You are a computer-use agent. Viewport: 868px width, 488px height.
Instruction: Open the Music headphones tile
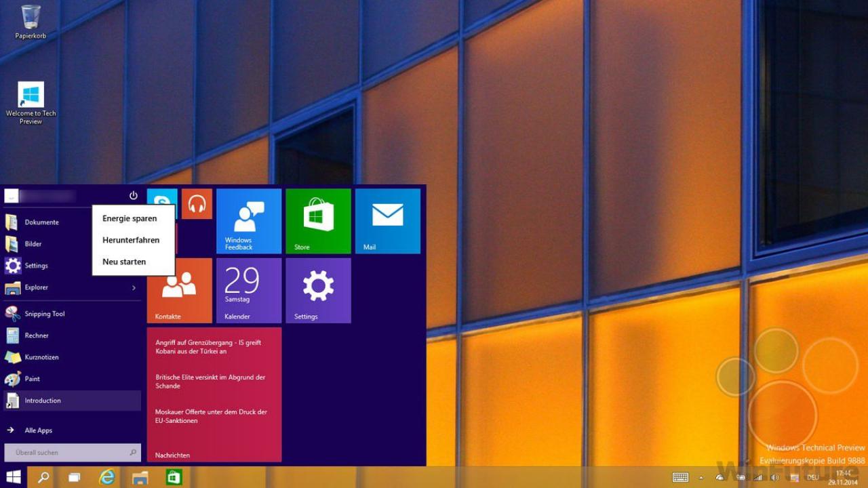(x=197, y=203)
